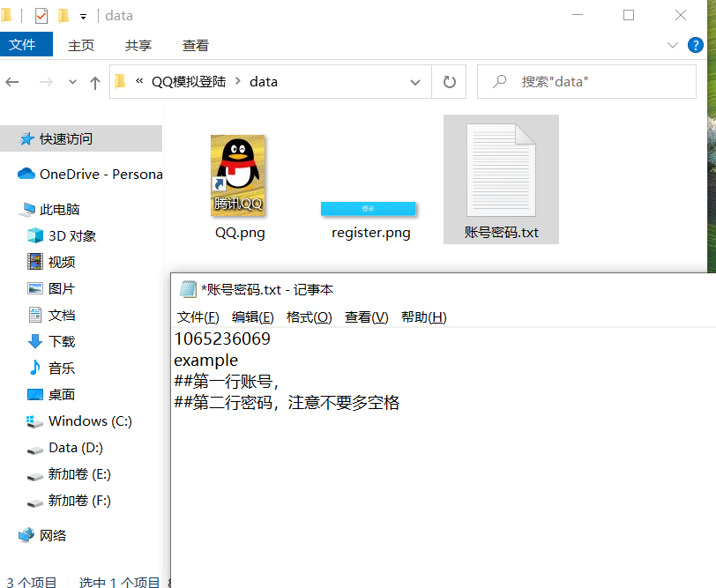Open the QQ.png penguin file
The image size is (716, 588).
click(x=237, y=174)
